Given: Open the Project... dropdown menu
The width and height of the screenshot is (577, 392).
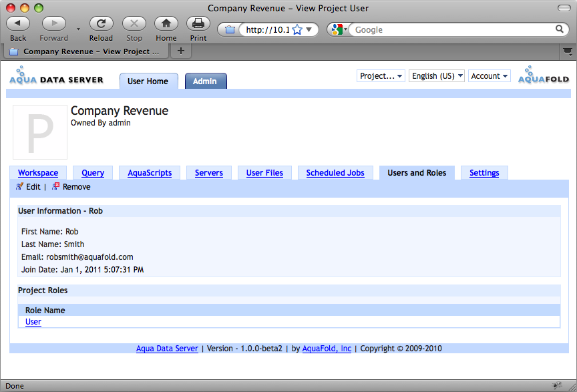Looking at the screenshot, I should pos(381,76).
